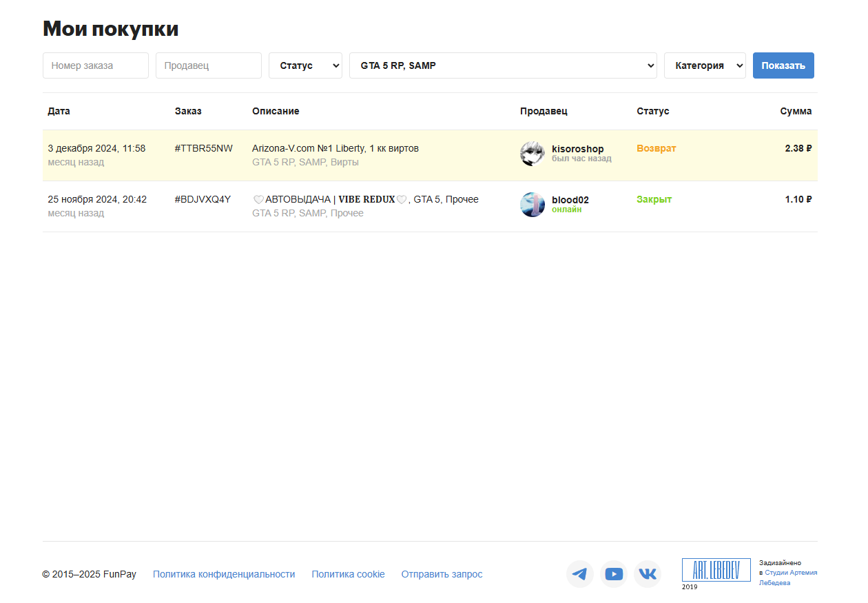
Task: Click the 1.10 ₽ amount
Action: [798, 199]
